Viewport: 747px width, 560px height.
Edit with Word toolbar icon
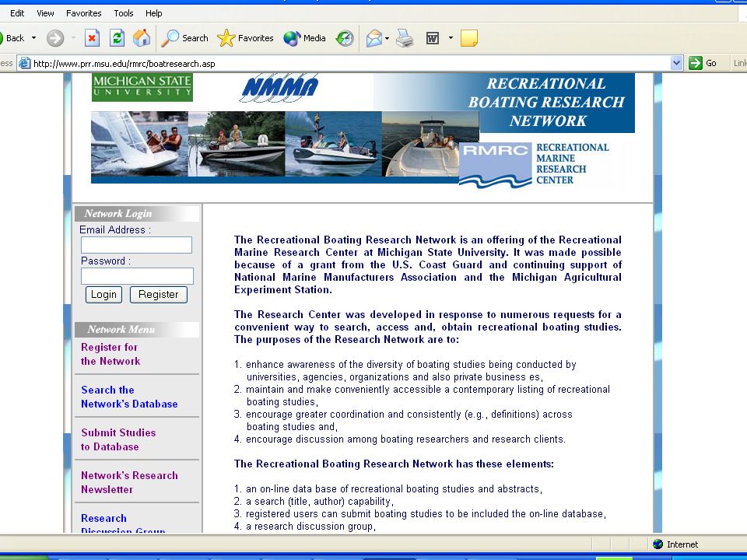[x=432, y=38]
